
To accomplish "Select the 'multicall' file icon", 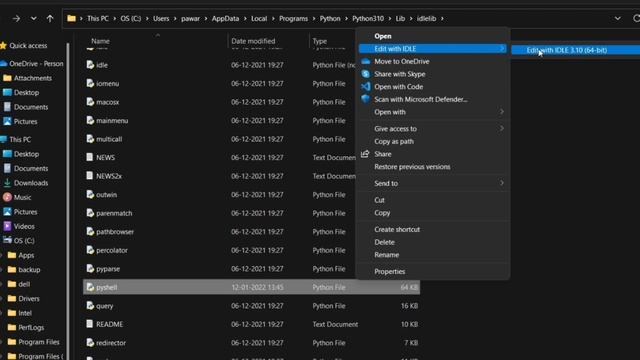I will tap(90, 139).
